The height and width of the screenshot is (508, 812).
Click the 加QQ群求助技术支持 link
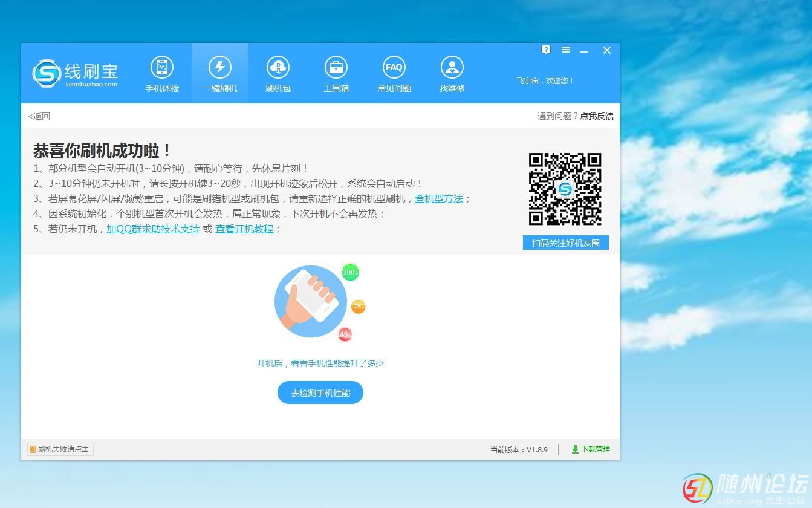pos(153,229)
